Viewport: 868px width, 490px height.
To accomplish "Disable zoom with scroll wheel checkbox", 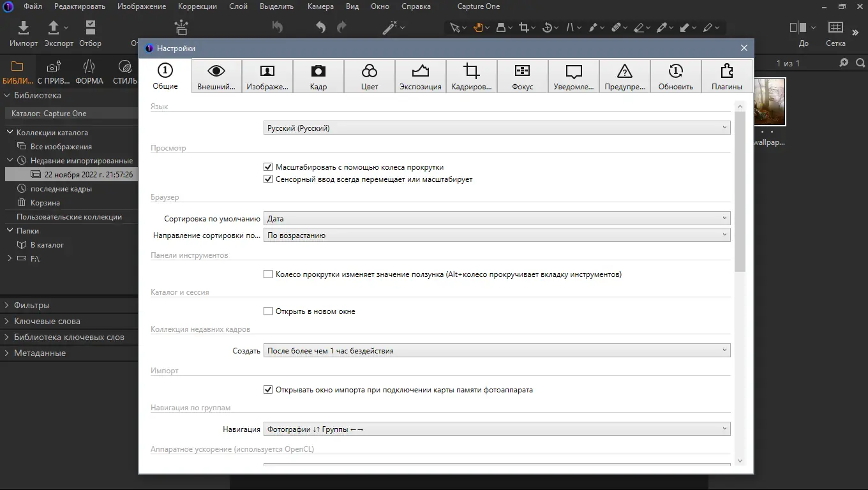I will pos(268,167).
